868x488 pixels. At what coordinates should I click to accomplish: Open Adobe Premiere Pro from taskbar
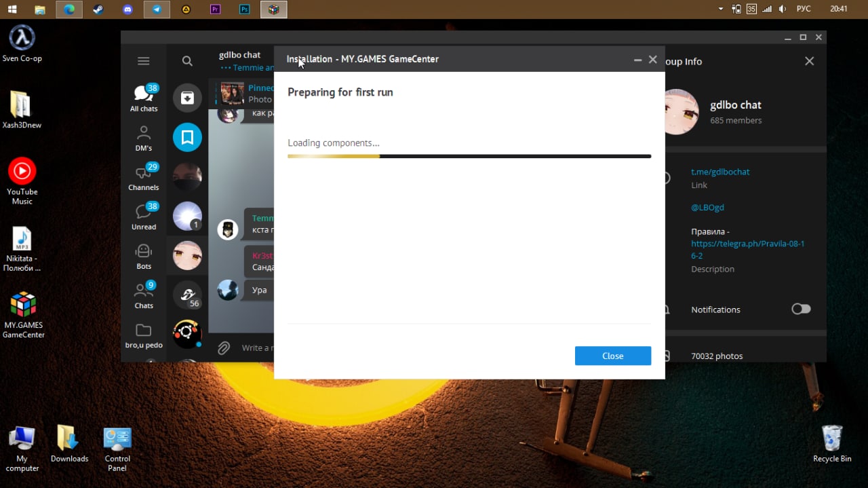pyautogui.click(x=216, y=10)
